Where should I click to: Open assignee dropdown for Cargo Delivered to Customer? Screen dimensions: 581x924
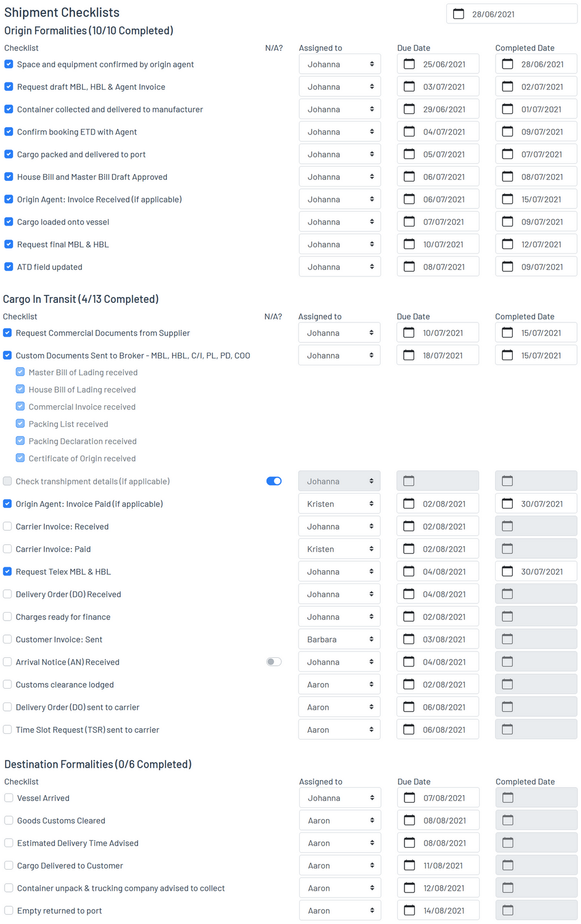click(340, 866)
